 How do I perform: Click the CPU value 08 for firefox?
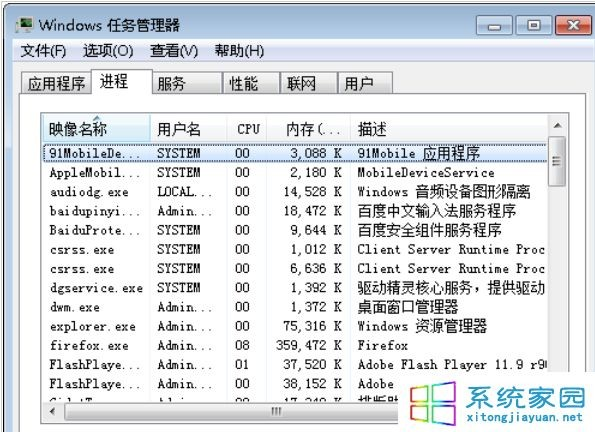242,345
